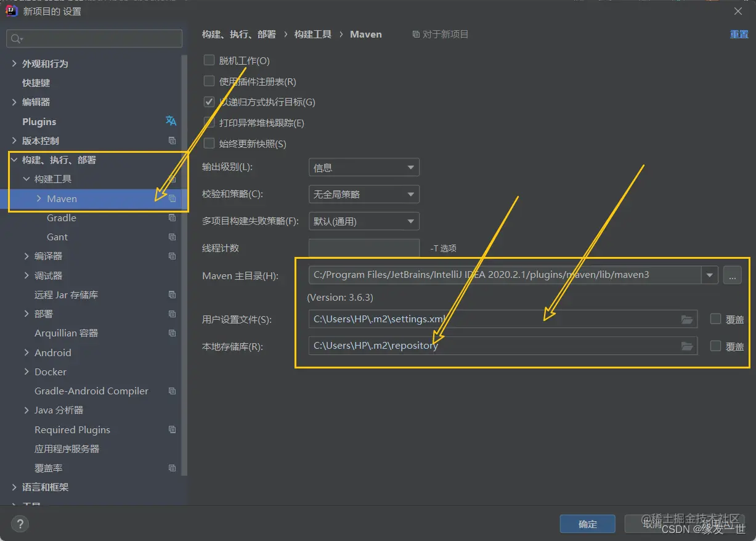
Task: Click the settings tree vertical scrollbar
Action: pyautogui.click(x=184, y=265)
